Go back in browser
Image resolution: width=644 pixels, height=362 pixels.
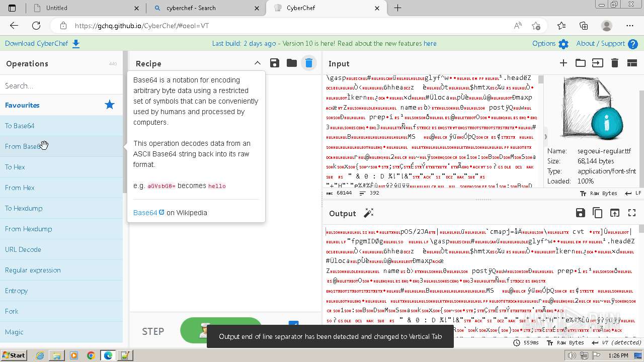pos(14,26)
